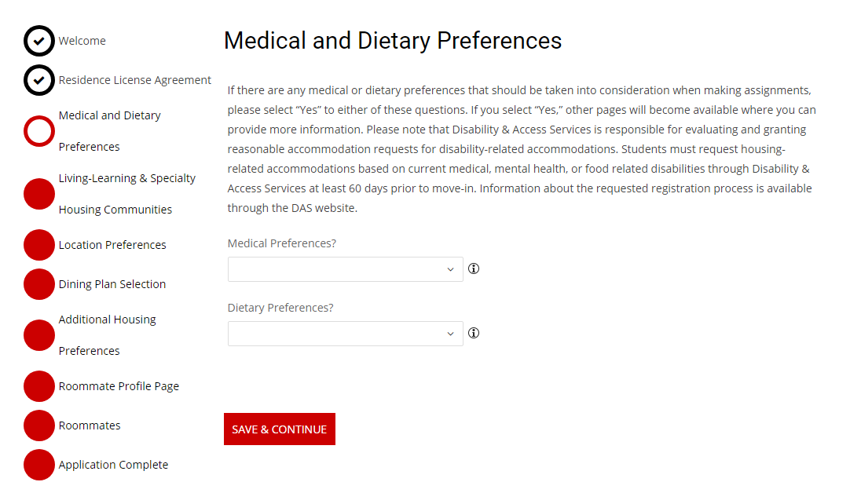Open the Dining Plan Selection step label
850x504 pixels.
click(112, 284)
